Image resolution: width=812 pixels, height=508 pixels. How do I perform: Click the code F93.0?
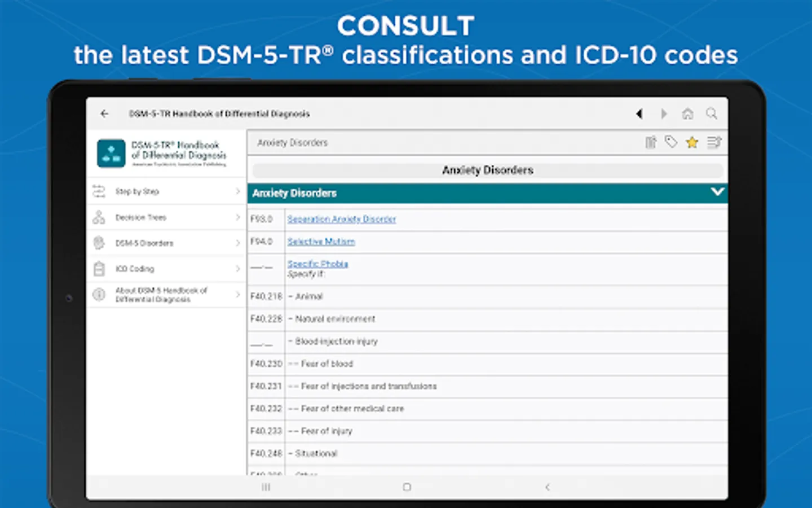point(262,219)
